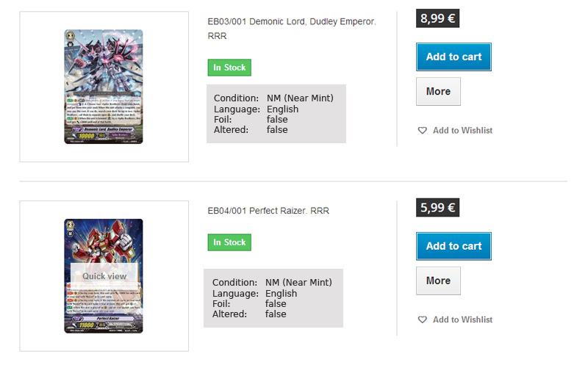
Task: Add Demonic Lord, Dudley Emperor to cart
Action: tap(453, 57)
